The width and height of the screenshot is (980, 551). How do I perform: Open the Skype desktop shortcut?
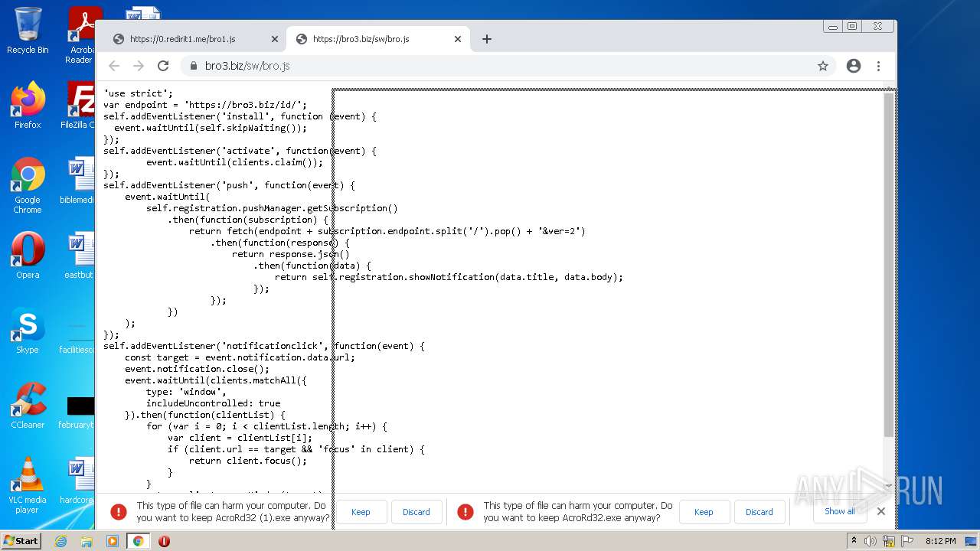(x=28, y=331)
